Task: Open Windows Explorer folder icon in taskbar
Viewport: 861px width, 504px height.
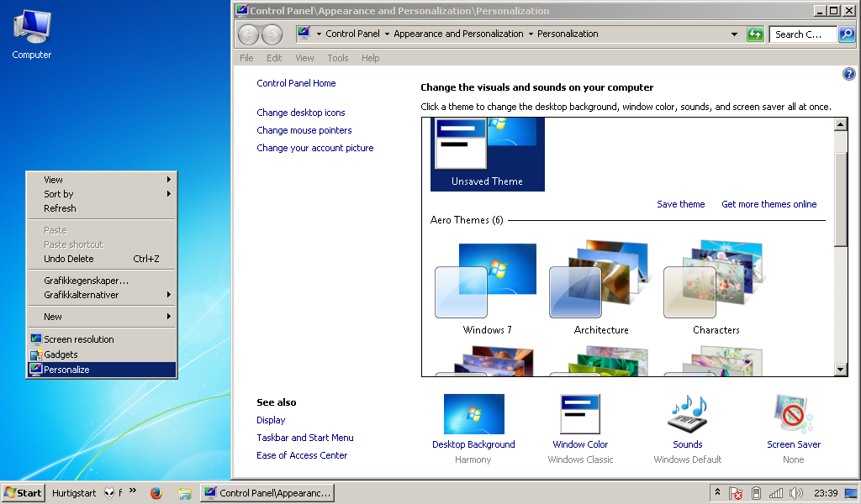Action: click(184, 493)
